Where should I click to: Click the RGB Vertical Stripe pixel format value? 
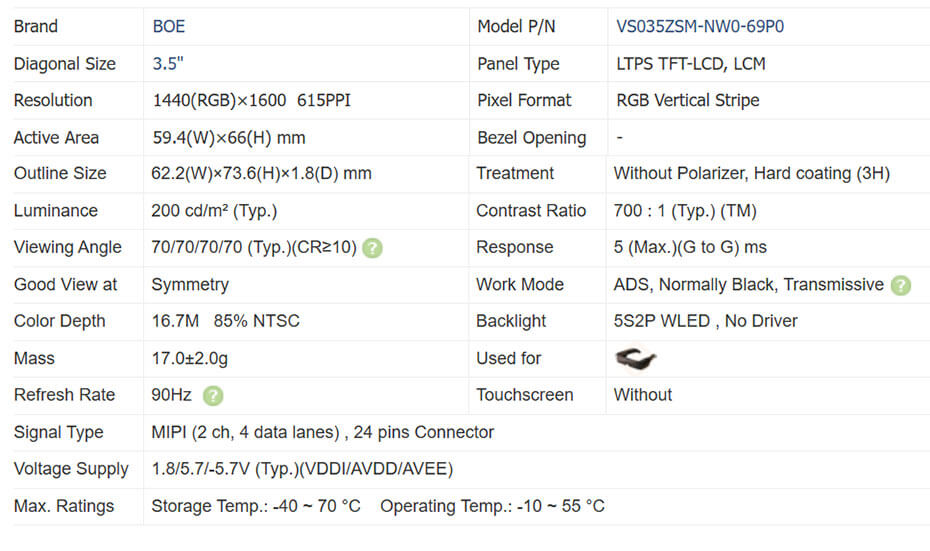(687, 100)
